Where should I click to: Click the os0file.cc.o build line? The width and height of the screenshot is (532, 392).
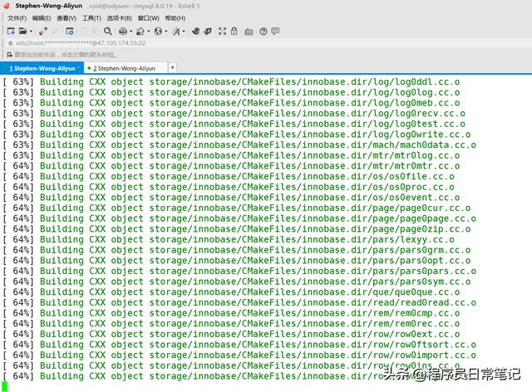pos(229,176)
